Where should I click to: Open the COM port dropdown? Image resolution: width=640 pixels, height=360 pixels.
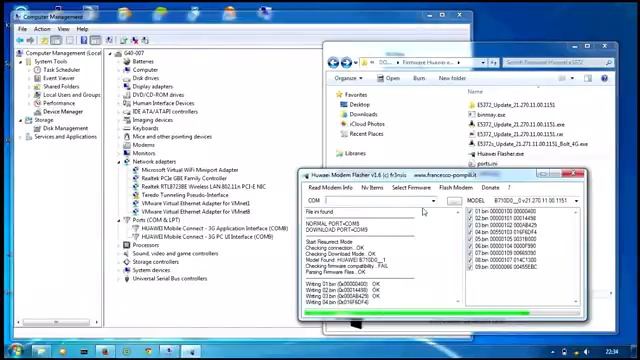pyautogui.click(x=433, y=201)
